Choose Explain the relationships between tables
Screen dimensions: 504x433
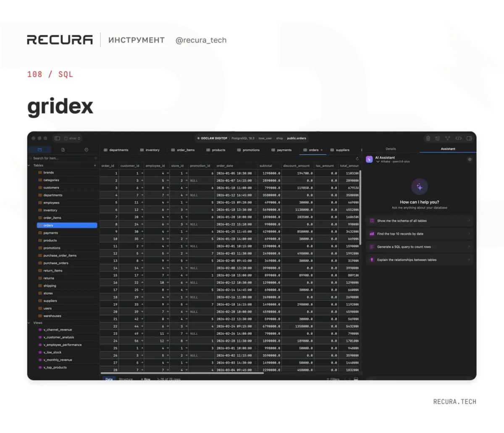[x=419, y=260]
